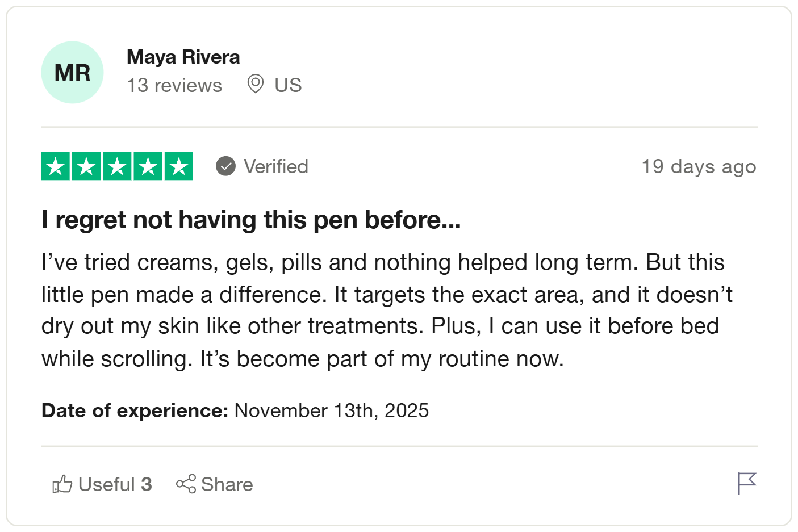Open Maya Rivera's profile name link
Screen dimensions: 798x532
pyautogui.click(x=183, y=57)
